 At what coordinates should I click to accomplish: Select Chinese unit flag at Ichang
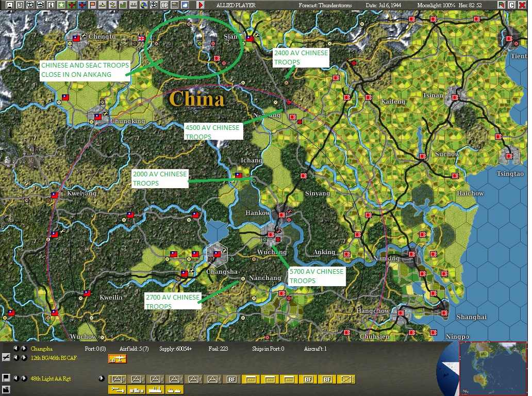click(x=239, y=175)
